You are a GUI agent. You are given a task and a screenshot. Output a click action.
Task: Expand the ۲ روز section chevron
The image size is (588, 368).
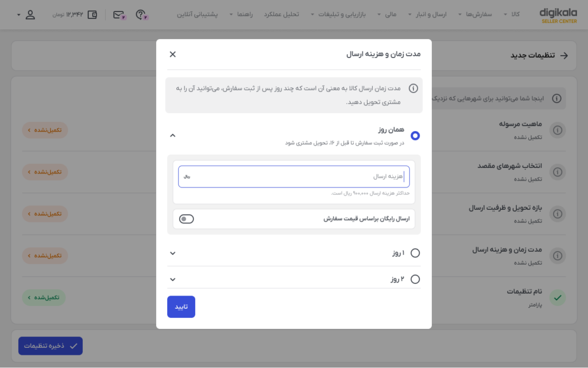coord(172,280)
